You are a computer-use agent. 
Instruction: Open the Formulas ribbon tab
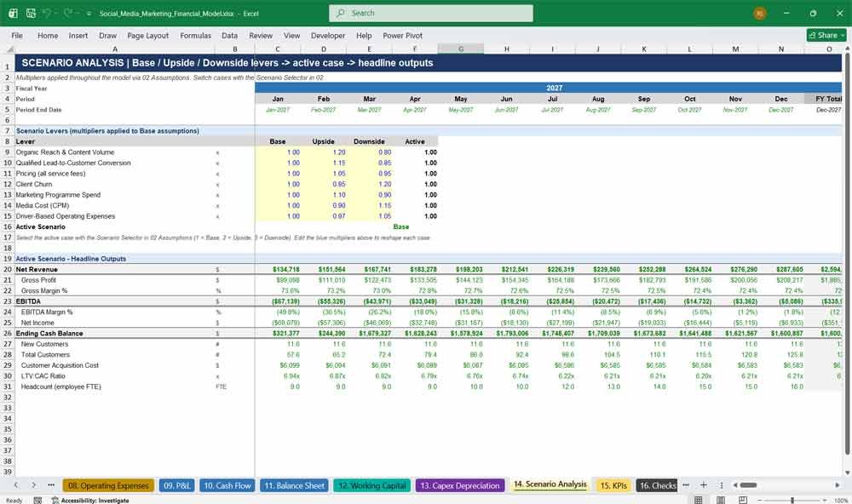196,35
